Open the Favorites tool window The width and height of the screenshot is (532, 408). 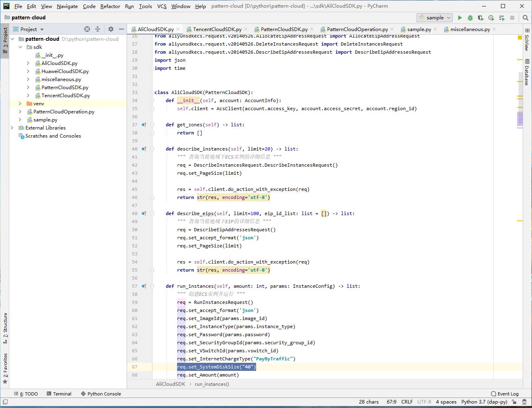5,368
